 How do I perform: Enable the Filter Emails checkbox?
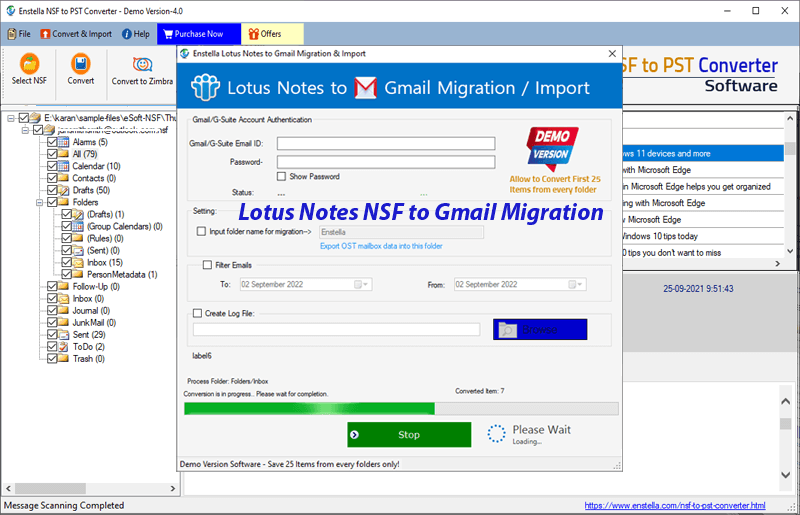pos(207,265)
